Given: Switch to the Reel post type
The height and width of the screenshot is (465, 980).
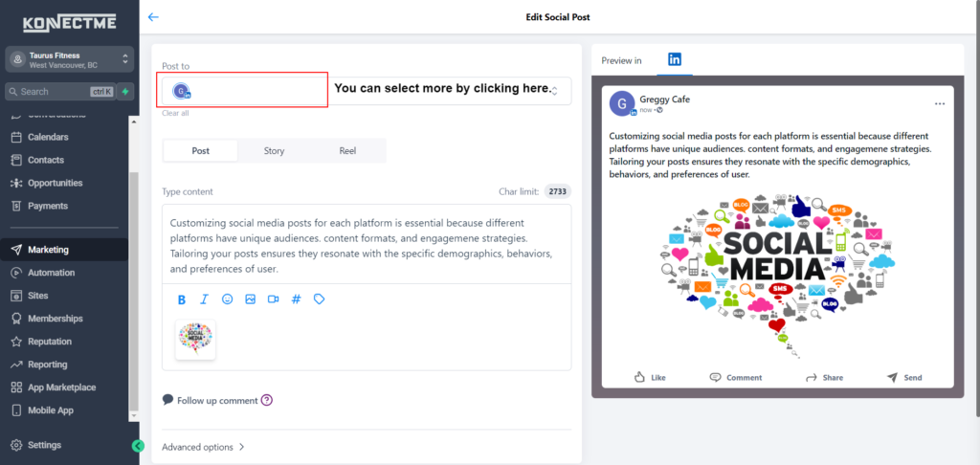Looking at the screenshot, I should pyautogui.click(x=347, y=151).
